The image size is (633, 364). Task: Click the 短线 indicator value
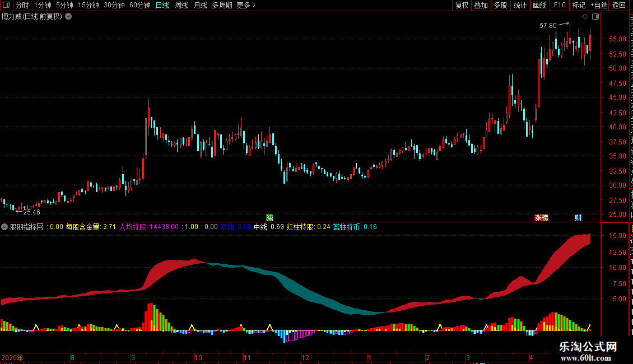pyautogui.click(x=235, y=227)
